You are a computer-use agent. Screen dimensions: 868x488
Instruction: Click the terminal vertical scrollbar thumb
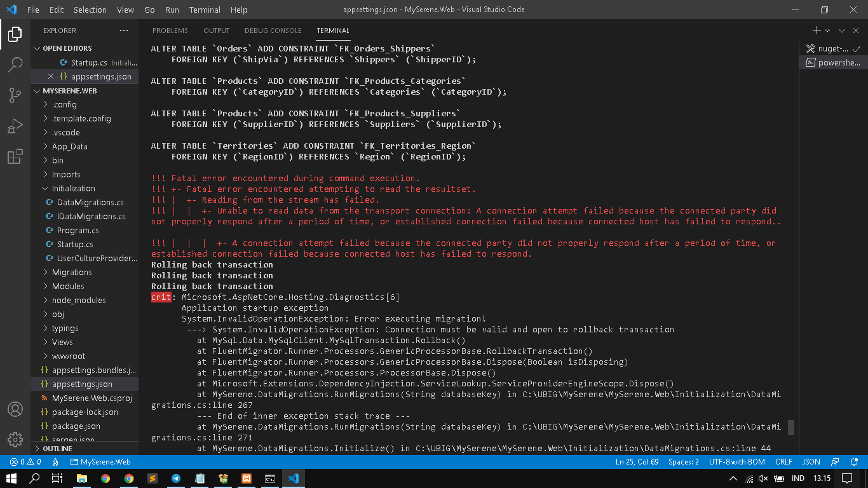791,427
